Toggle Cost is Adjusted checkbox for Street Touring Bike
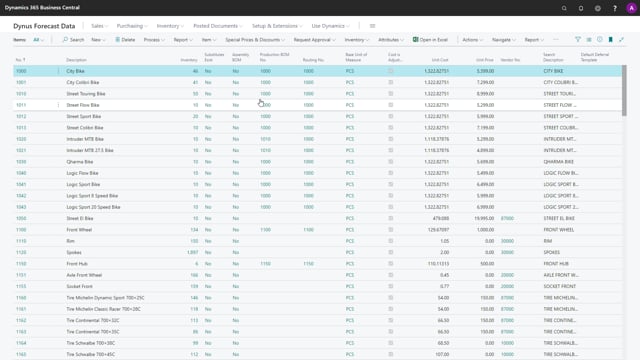This screenshot has height=360, width=640. 391,93
